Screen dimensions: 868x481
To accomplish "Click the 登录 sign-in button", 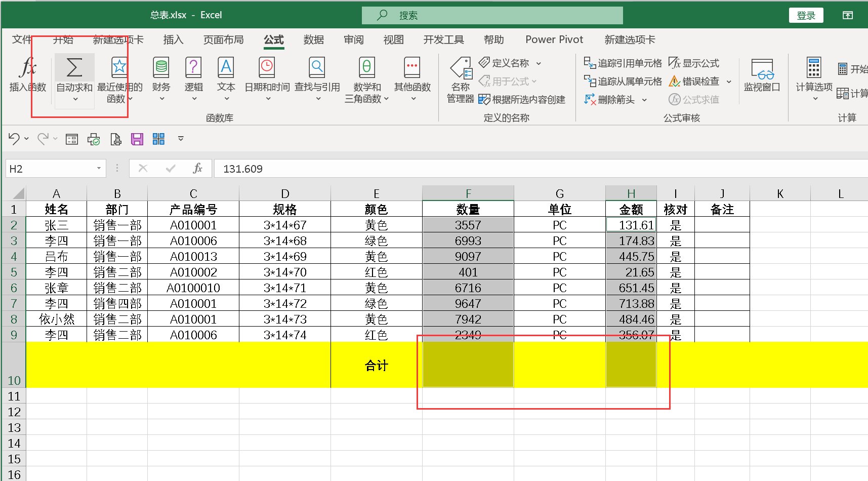I will click(x=806, y=15).
